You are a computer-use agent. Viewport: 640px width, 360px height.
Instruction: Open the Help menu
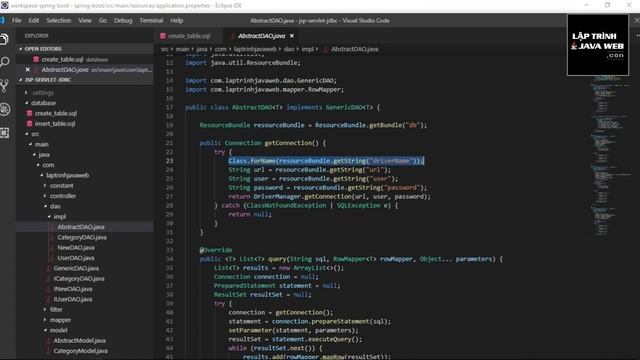(176, 20)
